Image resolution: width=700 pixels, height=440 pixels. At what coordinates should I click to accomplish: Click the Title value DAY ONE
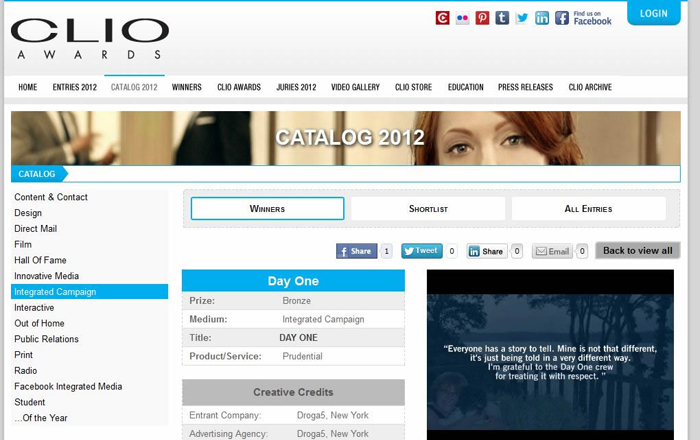(299, 338)
